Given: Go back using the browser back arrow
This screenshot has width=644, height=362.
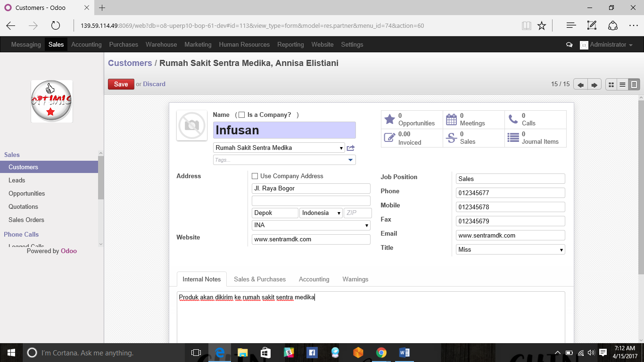Looking at the screenshot, I should (x=11, y=26).
